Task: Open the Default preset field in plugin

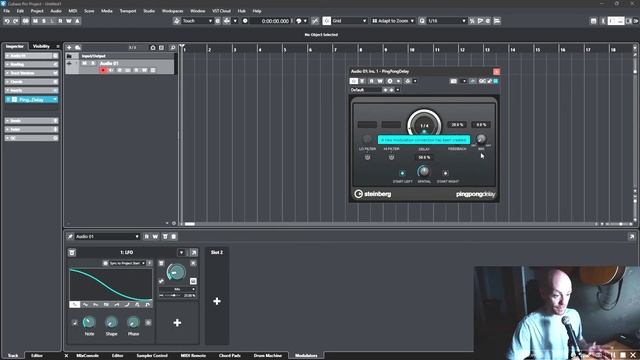Action: click(x=365, y=90)
